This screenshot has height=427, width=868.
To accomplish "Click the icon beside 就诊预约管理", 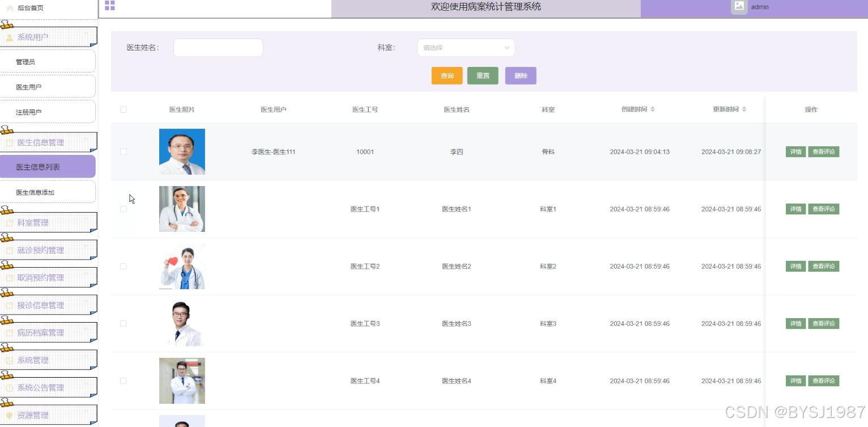I will (x=10, y=251).
